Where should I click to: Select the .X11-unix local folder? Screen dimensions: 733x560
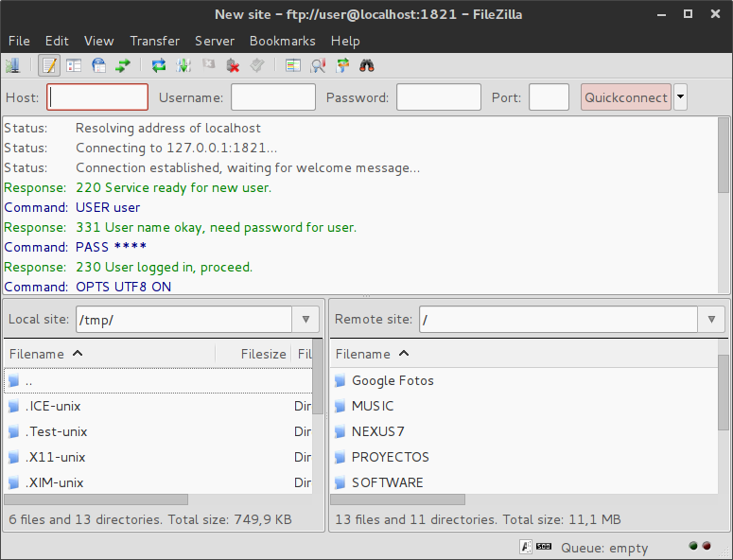(158, 457)
